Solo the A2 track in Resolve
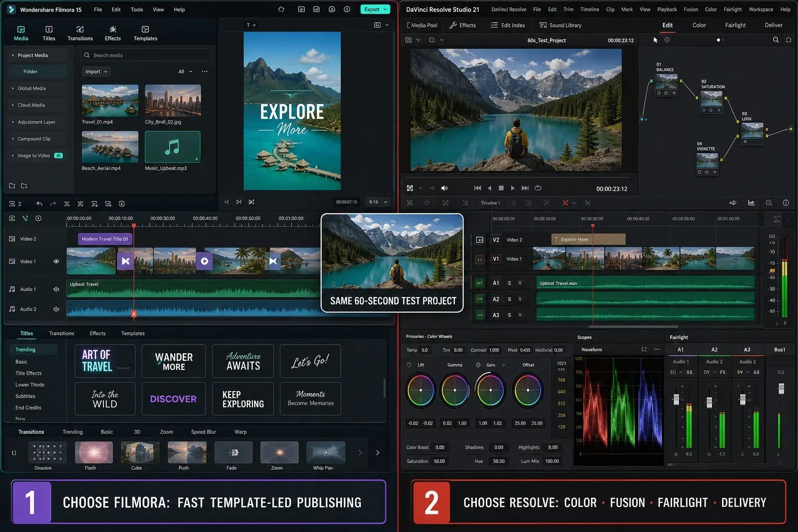 click(x=509, y=299)
